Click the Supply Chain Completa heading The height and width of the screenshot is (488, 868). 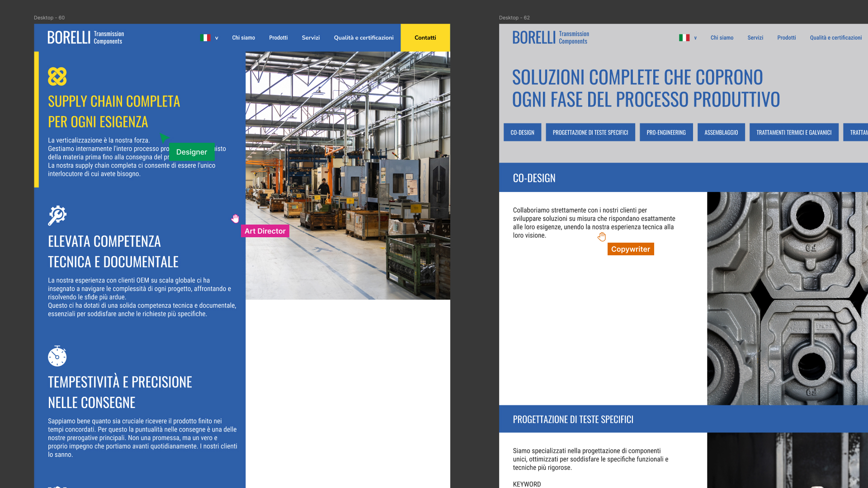click(114, 112)
